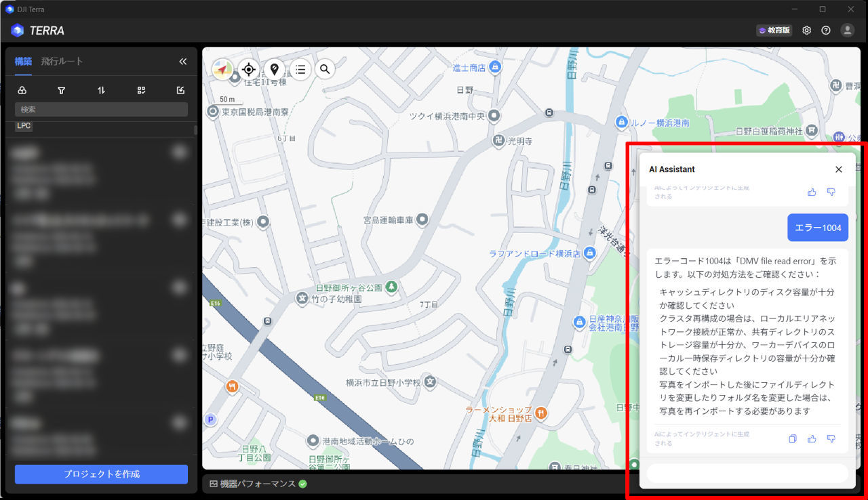Image resolution: width=868 pixels, height=500 pixels.
Task: Open the map list button
Action: coord(300,69)
